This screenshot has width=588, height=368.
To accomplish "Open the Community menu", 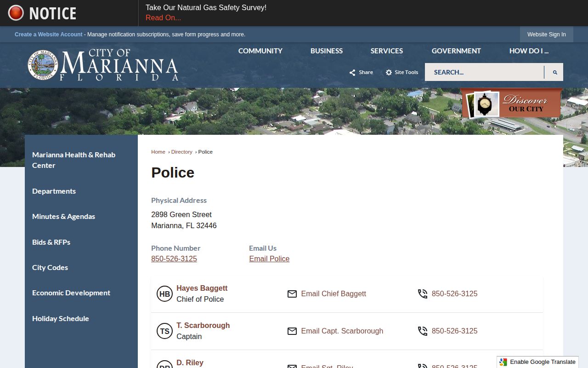I will pos(260,51).
